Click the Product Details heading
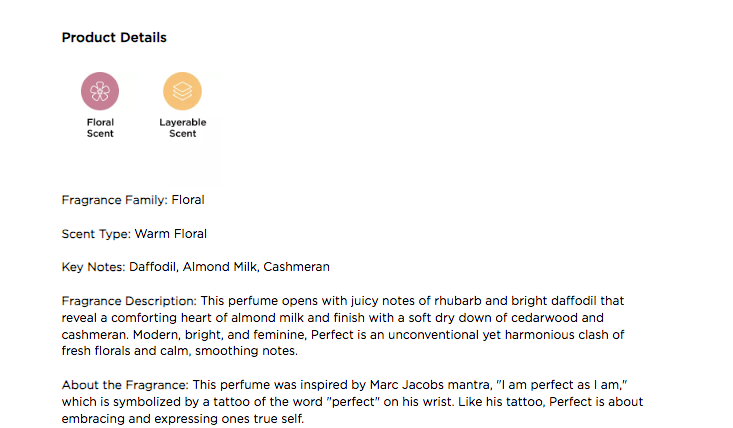The height and width of the screenshot is (428, 733). click(x=114, y=38)
